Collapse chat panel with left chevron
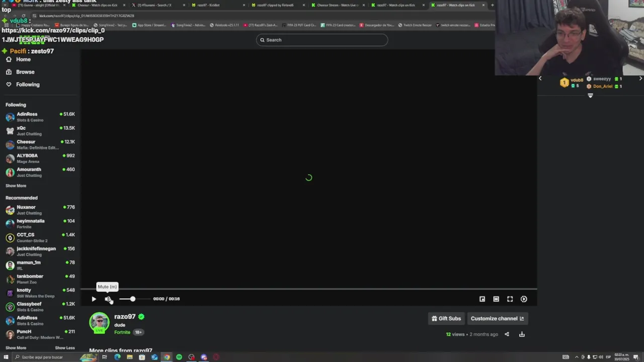 tap(540, 78)
